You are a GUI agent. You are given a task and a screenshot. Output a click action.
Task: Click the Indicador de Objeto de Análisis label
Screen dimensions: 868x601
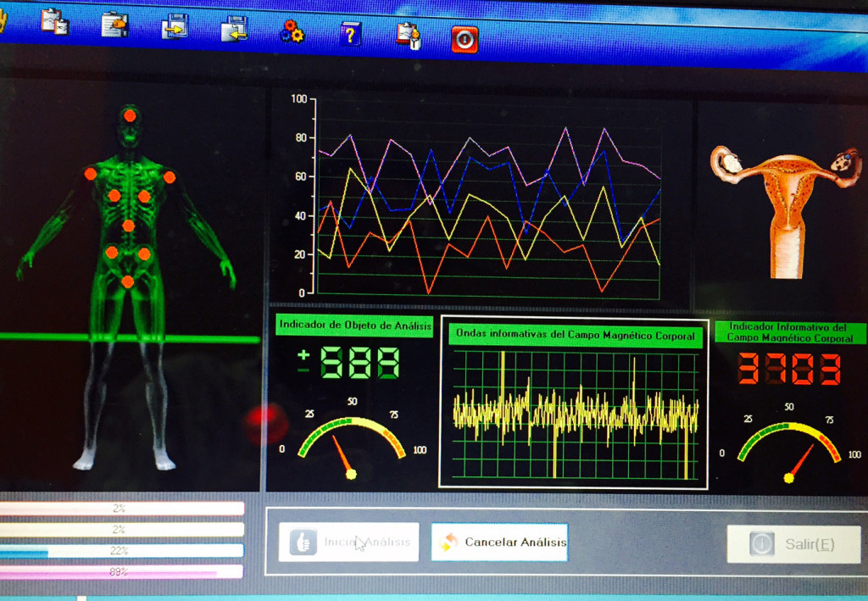point(354,325)
